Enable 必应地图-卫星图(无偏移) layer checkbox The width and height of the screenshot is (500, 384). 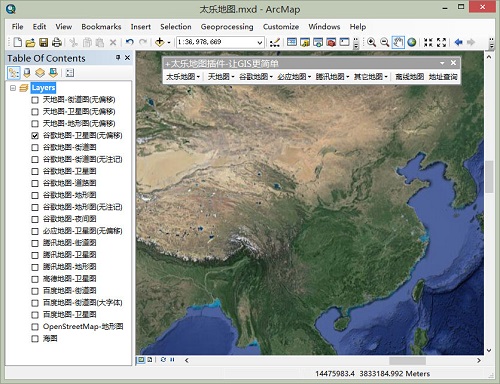[x=35, y=231]
